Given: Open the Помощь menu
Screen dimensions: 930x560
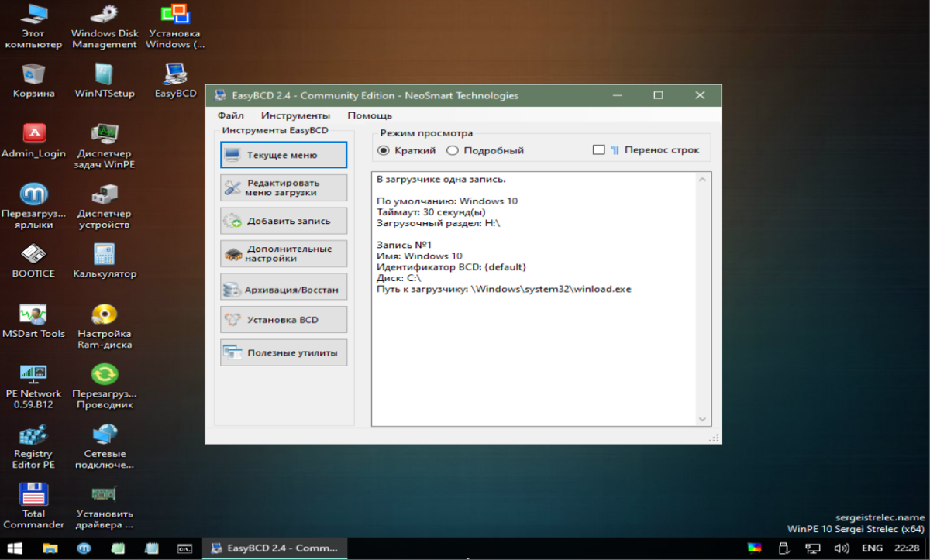Looking at the screenshot, I should [370, 115].
